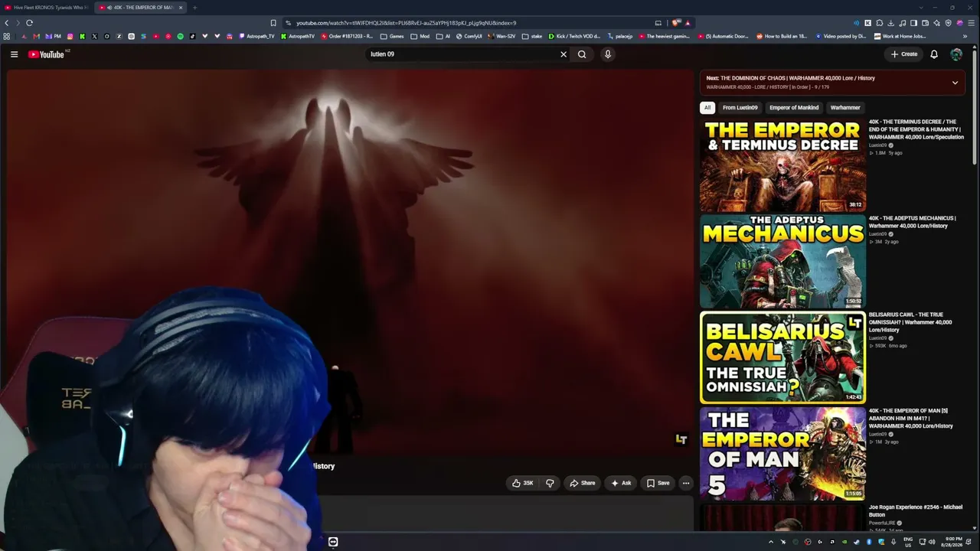Open the Brave Shields lion icon
The width and height of the screenshot is (980, 551).
(x=676, y=23)
